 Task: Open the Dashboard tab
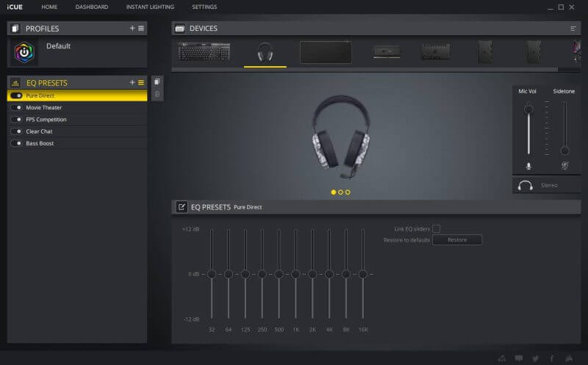click(92, 7)
